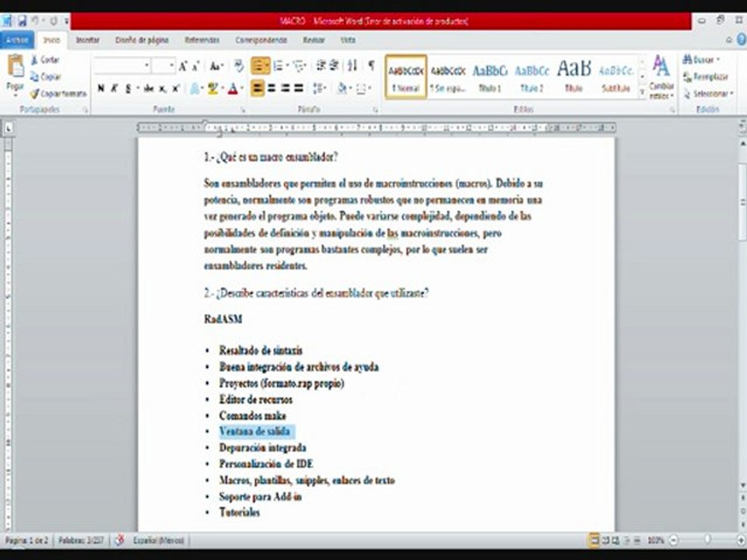The height and width of the screenshot is (560, 747).
Task: Toggle bold (N) formatting
Action: 101,89
